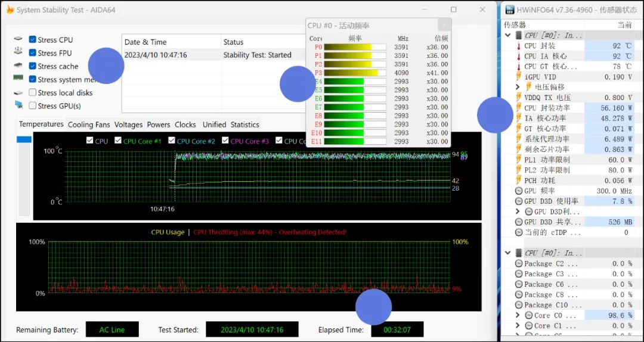Click the lightning icon beside PL1 功率限制

(x=518, y=160)
